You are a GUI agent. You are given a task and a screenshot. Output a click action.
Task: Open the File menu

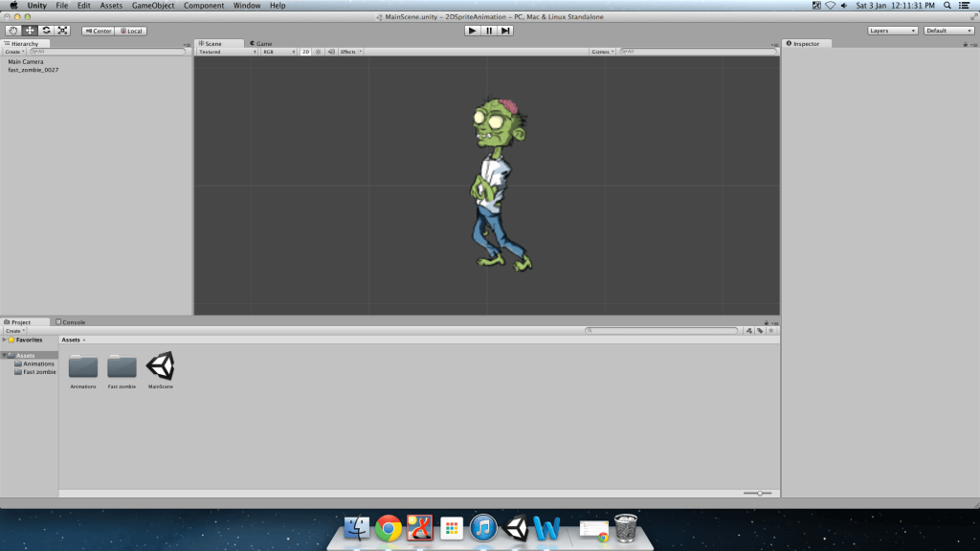pyautogui.click(x=62, y=6)
